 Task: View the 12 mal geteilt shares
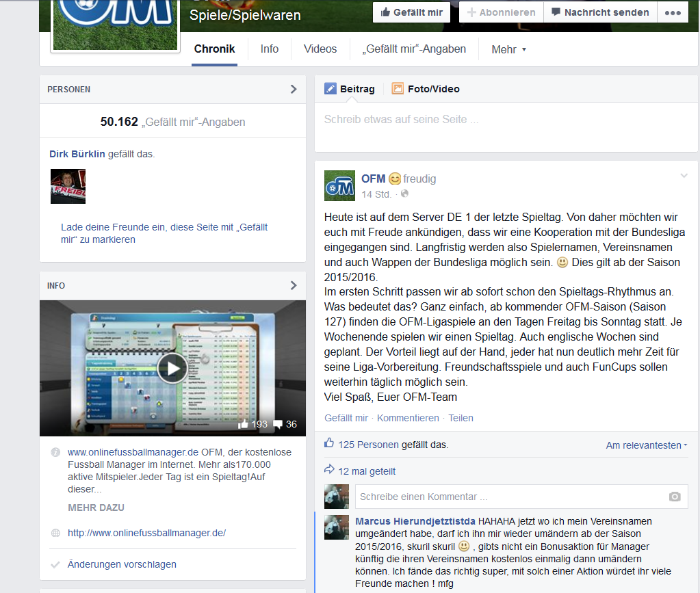point(367,472)
